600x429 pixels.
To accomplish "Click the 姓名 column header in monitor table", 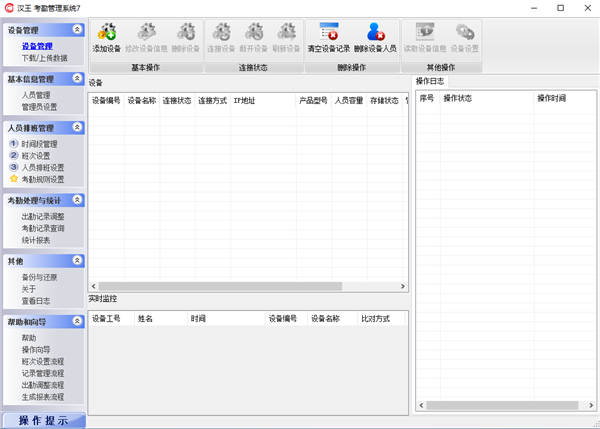I will tap(161, 318).
